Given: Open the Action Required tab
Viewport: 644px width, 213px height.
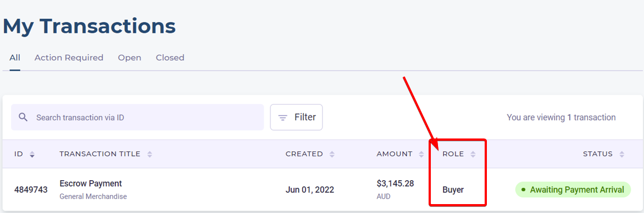Looking at the screenshot, I should [69, 58].
